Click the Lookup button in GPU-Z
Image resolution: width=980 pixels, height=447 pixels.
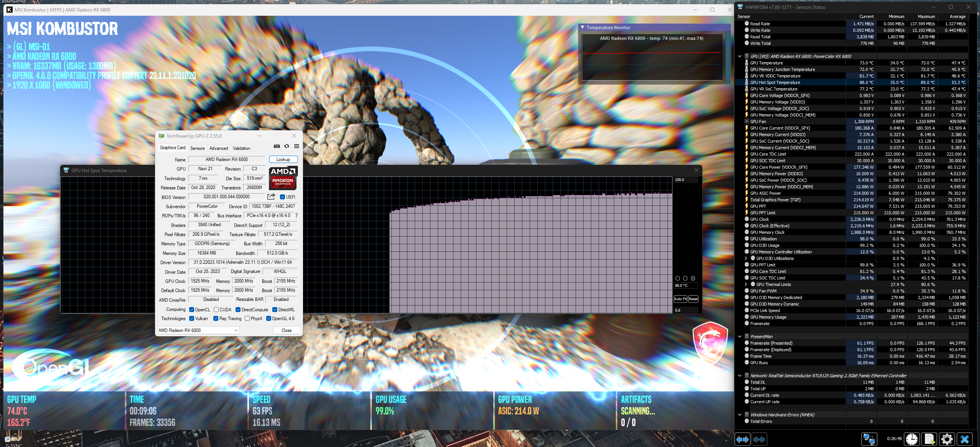[283, 159]
